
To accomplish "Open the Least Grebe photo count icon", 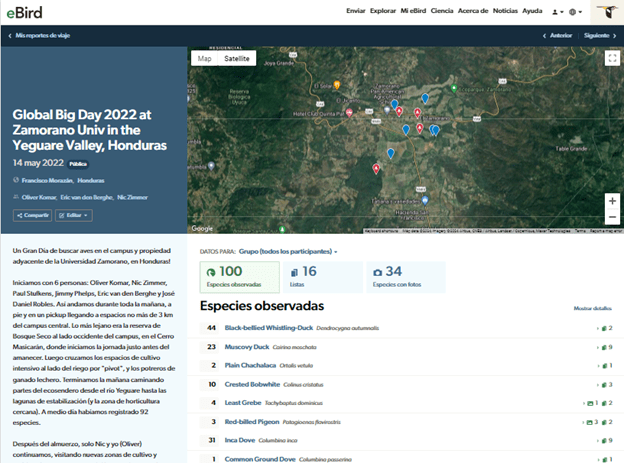I will [593, 403].
